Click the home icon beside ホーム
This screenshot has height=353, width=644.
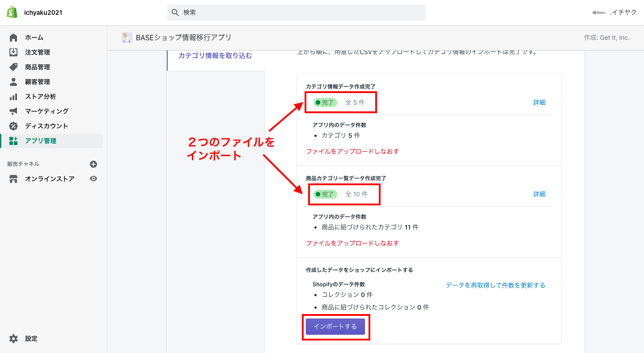[13, 38]
